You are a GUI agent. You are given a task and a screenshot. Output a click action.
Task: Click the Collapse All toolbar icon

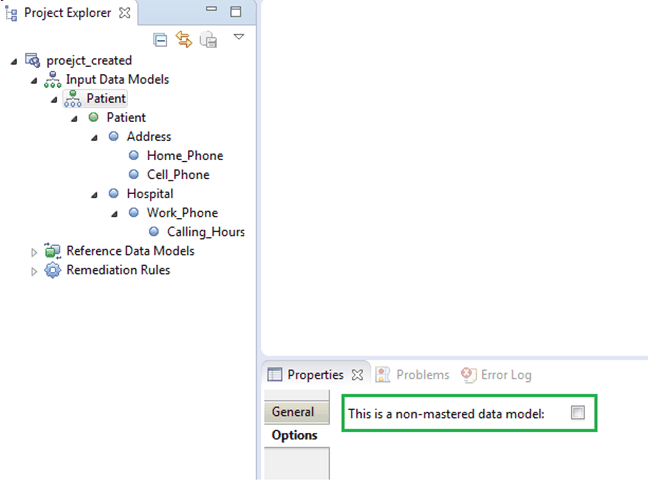tap(160, 40)
